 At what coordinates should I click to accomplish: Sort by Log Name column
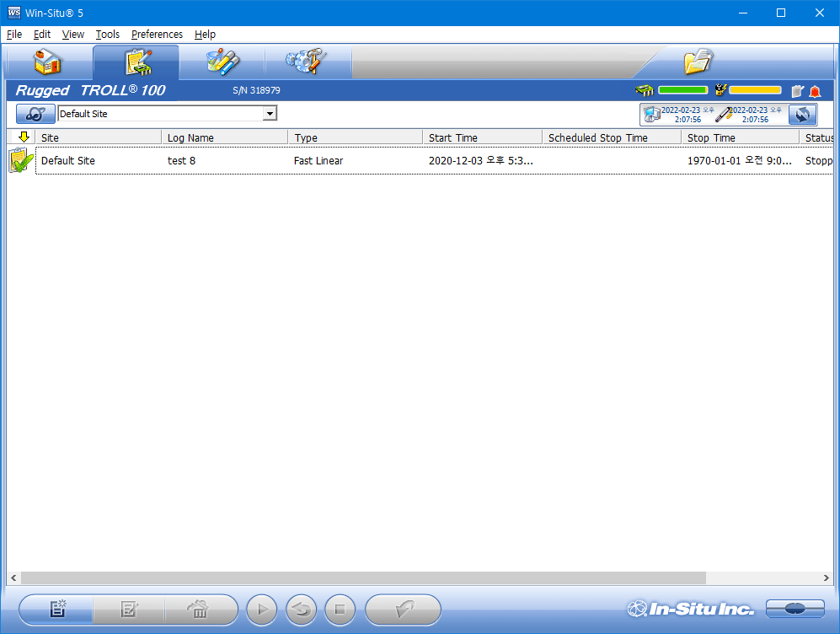coord(224,137)
